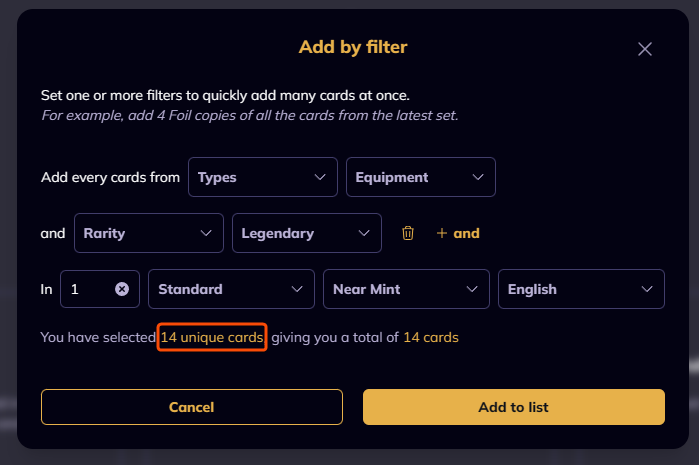Expand the Rarity filter dropdown
This screenshot has height=465, width=699.
[148, 233]
